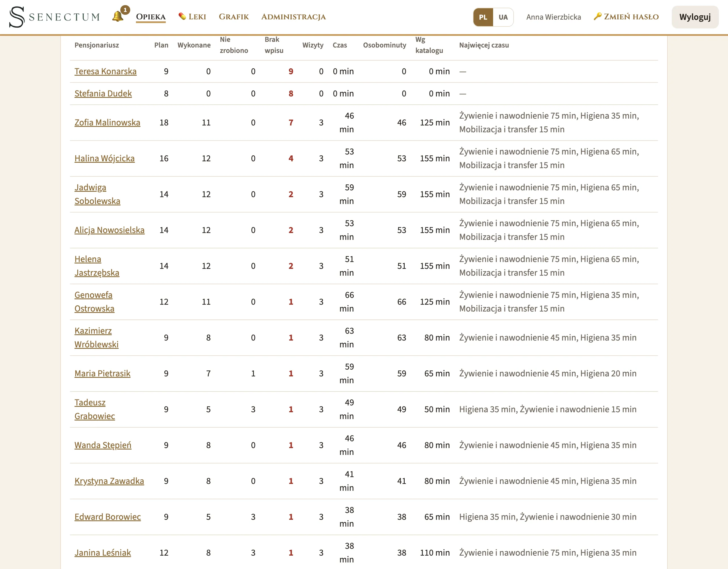Select the Alicja Nowosielska link
Viewport: 728px width, 569px height.
[x=109, y=230]
